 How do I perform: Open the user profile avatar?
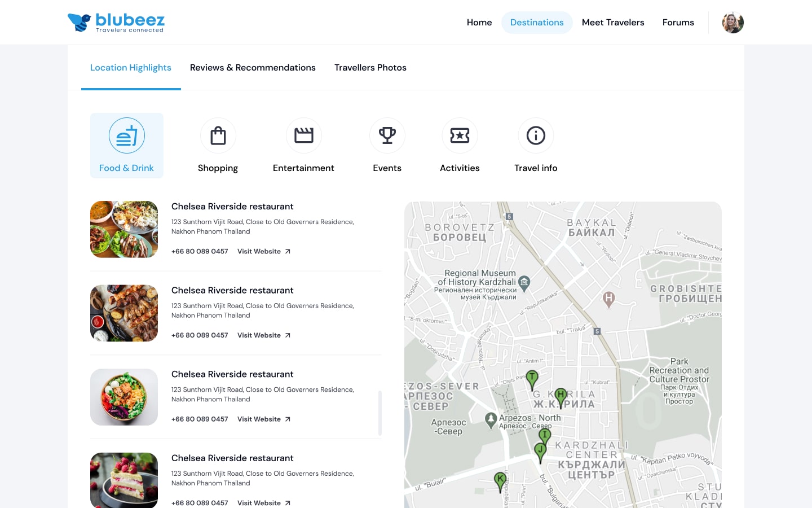tap(733, 23)
